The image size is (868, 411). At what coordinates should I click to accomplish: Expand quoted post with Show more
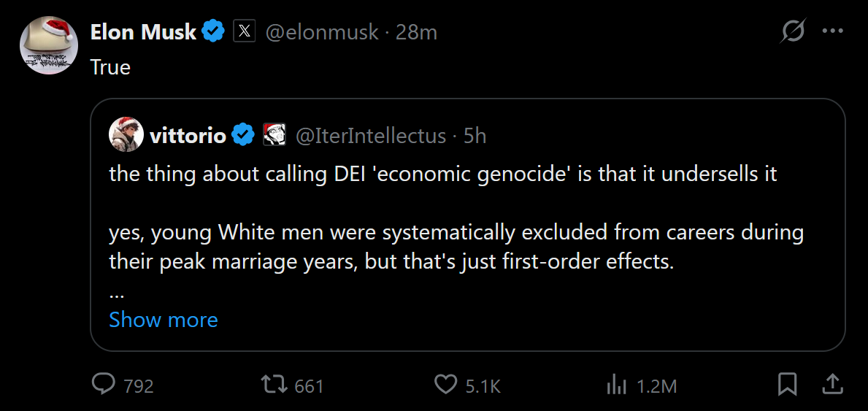(164, 320)
